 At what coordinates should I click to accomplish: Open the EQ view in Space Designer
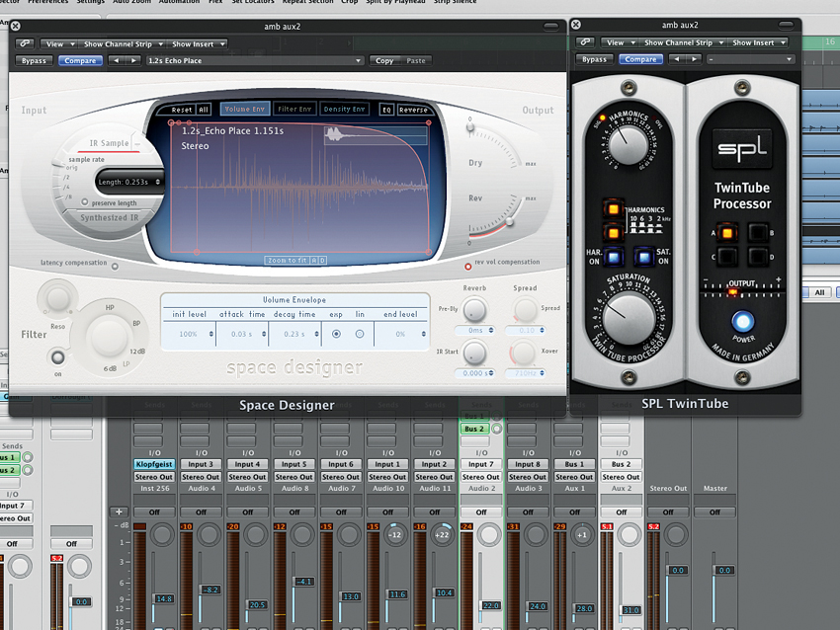tap(386, 110)
